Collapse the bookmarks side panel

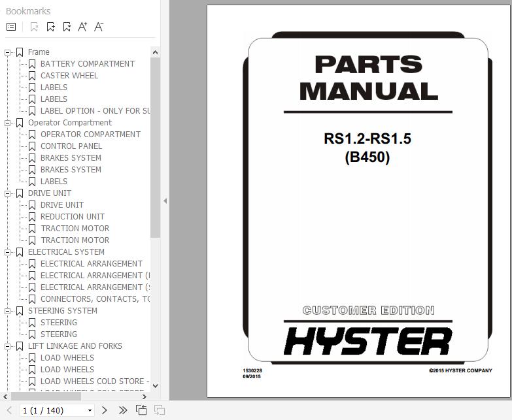click(x=165, y=201)
